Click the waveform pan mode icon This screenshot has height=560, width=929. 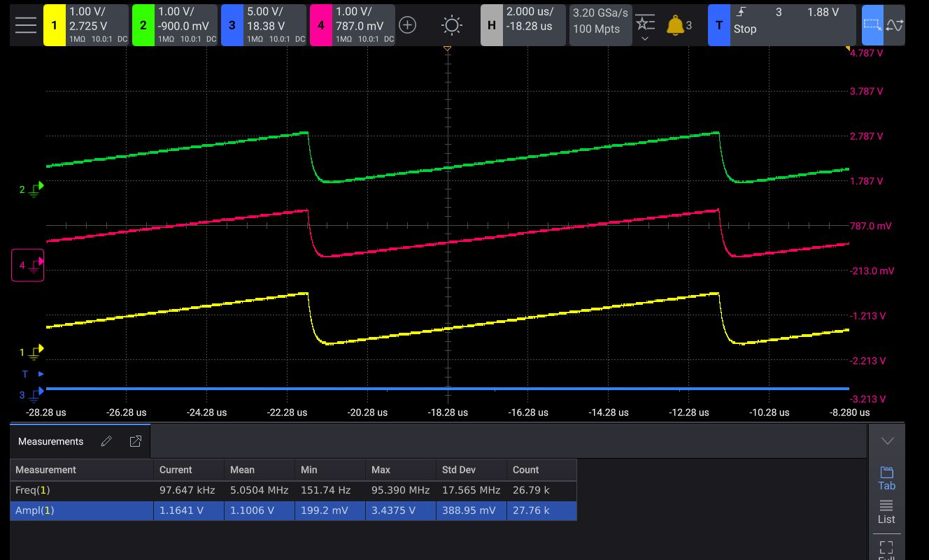tap(894, 25)
